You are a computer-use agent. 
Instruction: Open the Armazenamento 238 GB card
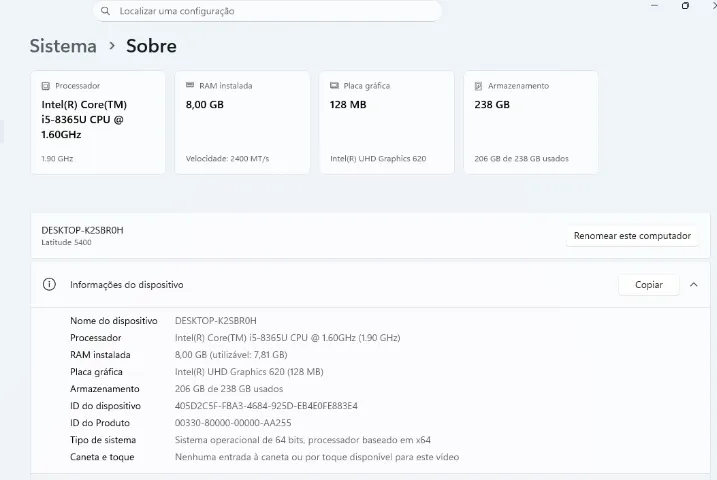click(x=531, y=122)
